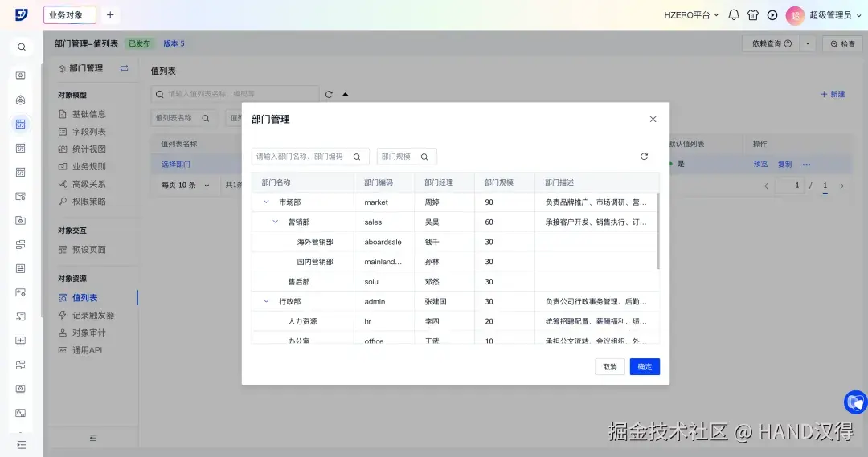Click the theme shirt icon in header
The width and height of the screenshot is (868, 457).
pyautogui.click(x=753, y=15)
